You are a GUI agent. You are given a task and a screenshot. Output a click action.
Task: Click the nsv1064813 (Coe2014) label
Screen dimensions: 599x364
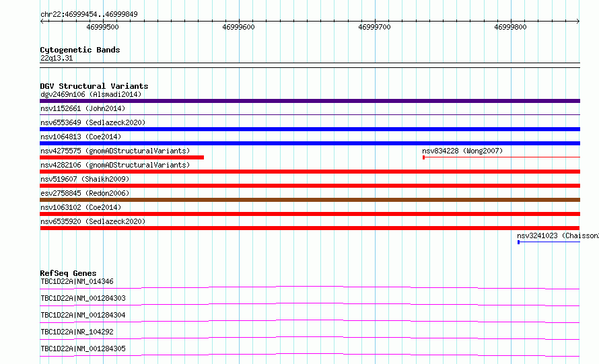pyautogui.click(x=81, y=137)
